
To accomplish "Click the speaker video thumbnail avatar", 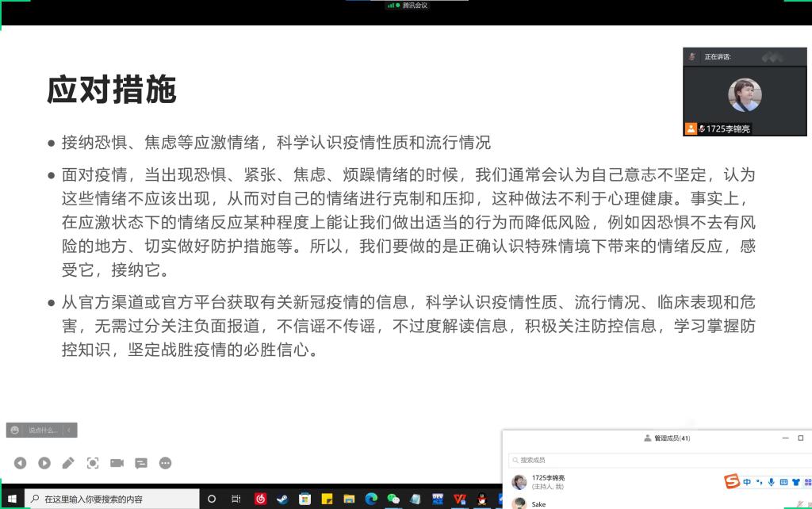I will coord(745,95).
